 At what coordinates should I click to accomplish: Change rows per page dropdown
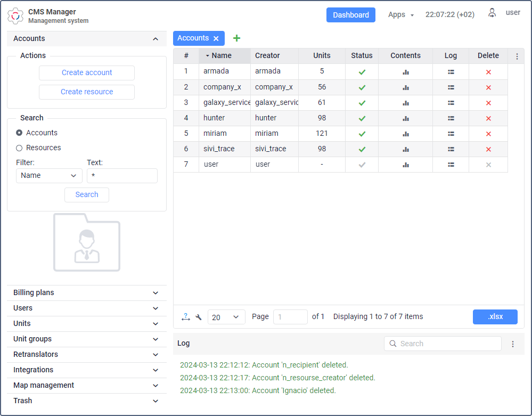point(226,317)
